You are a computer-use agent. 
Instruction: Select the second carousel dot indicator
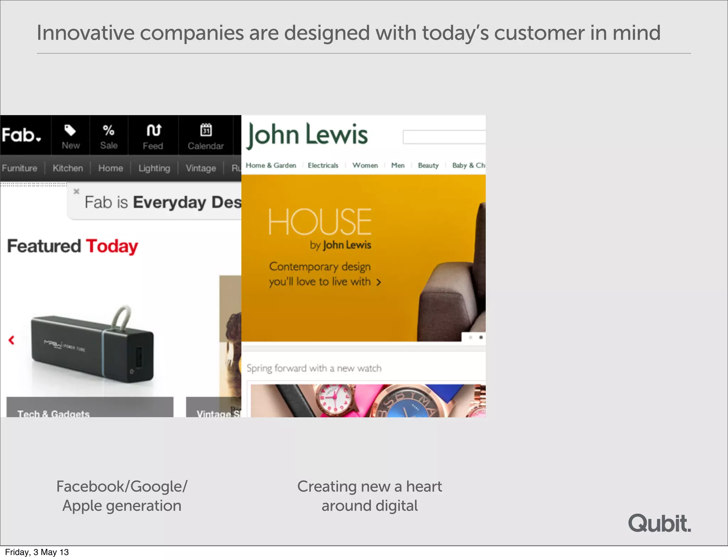pos(481,337)
